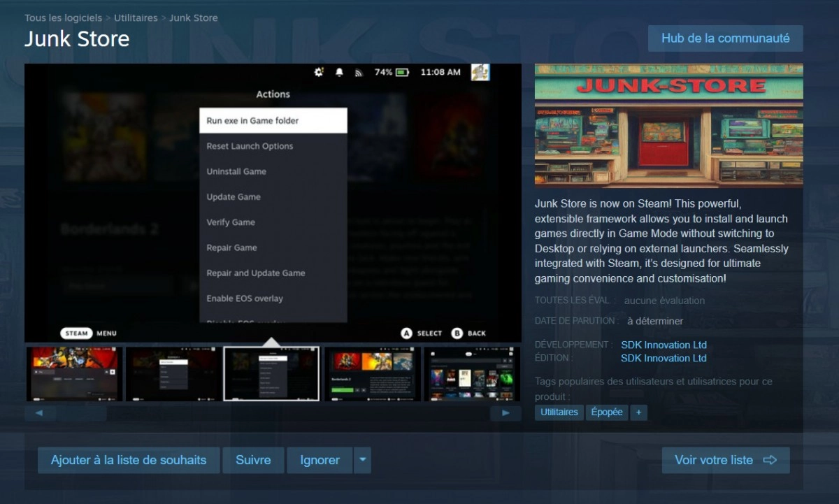Select Update Game menu entry
Viewport: 839px width, 504px height.
(273, 196)
